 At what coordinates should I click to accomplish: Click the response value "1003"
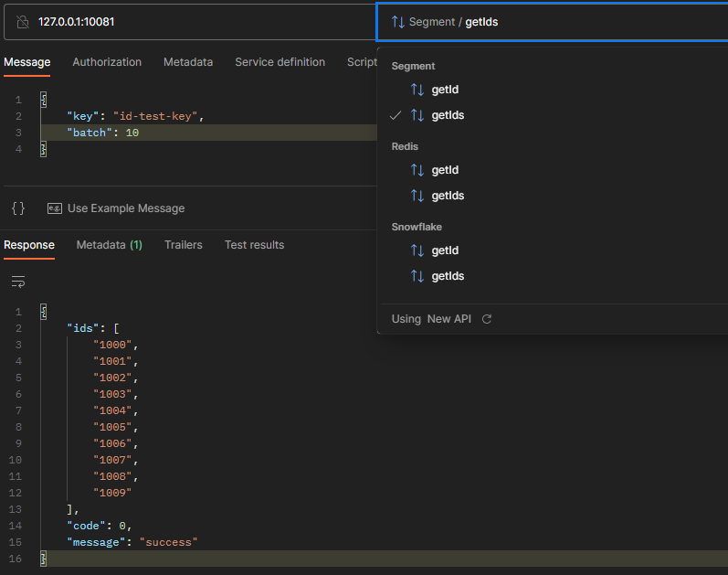pyautogui.click(x=112, y=394)
